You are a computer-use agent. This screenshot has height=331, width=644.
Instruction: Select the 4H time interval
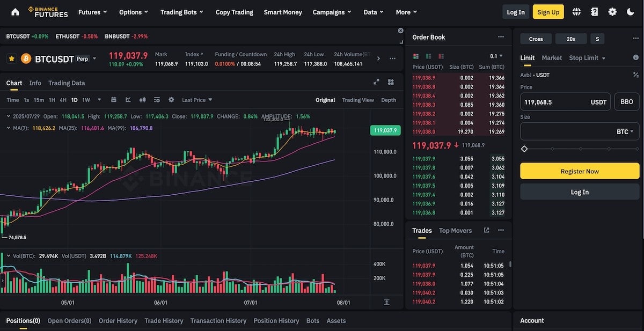pyautogui.click(x=63, y=100)
